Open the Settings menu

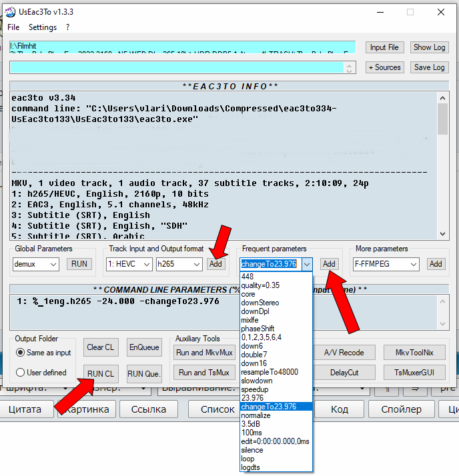(x=43, y=27)
